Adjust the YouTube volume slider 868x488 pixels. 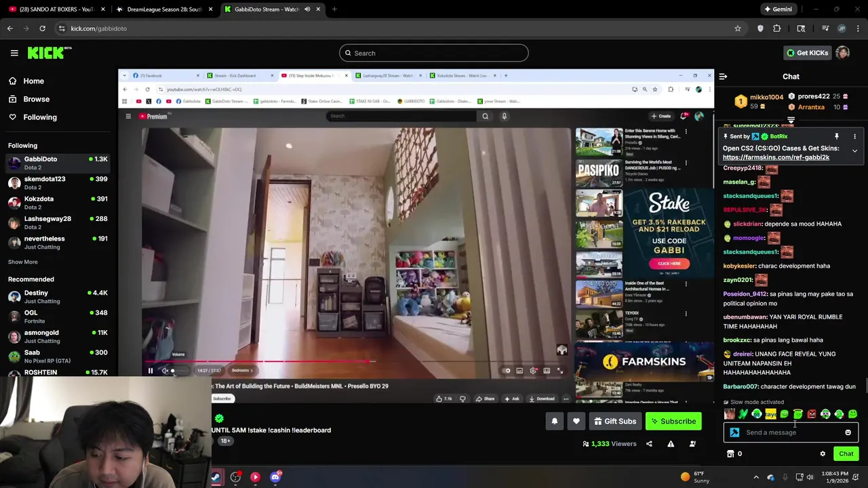point(178,371)
